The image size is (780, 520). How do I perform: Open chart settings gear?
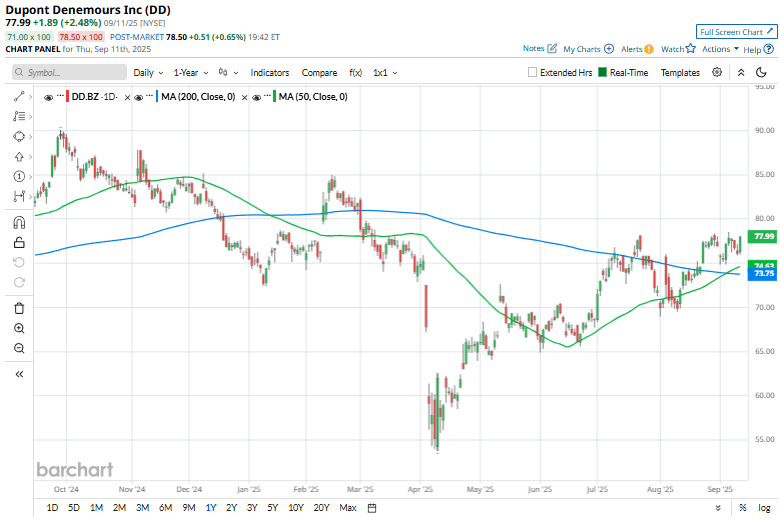pyautogui.click(x=717, y=72)
